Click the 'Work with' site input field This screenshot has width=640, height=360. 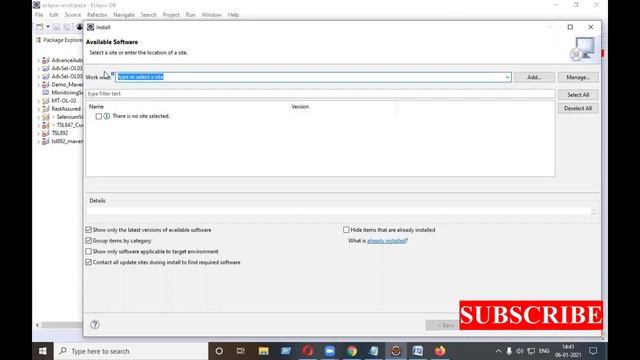(313, 77)
